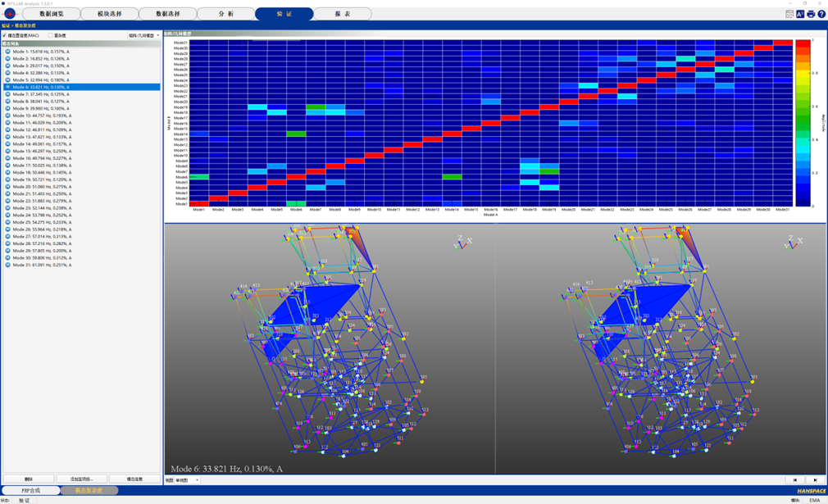828x504 pixels.
Task: Open the help question mark icon
Action: pyautogui.click(x=821, y=14)
